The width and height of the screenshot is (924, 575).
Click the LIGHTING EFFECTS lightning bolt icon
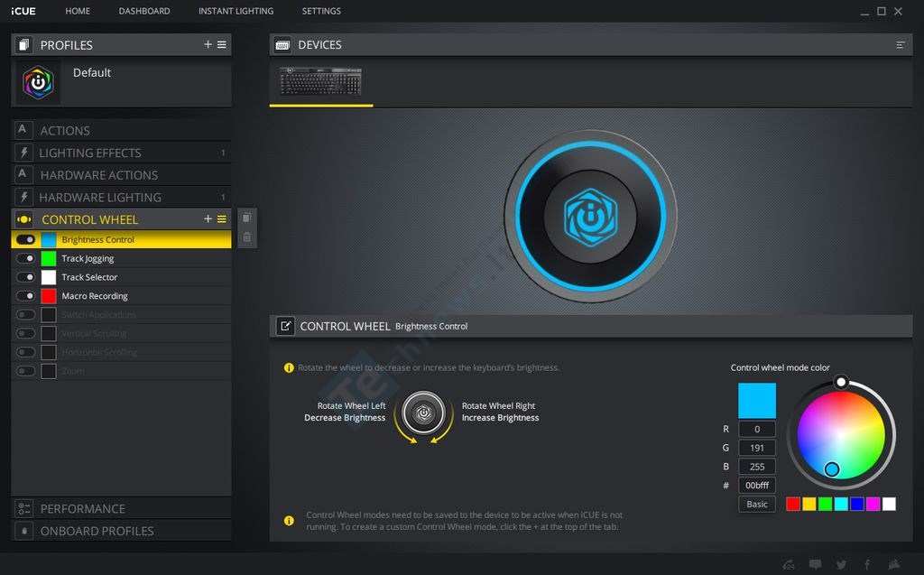point(23,153)
